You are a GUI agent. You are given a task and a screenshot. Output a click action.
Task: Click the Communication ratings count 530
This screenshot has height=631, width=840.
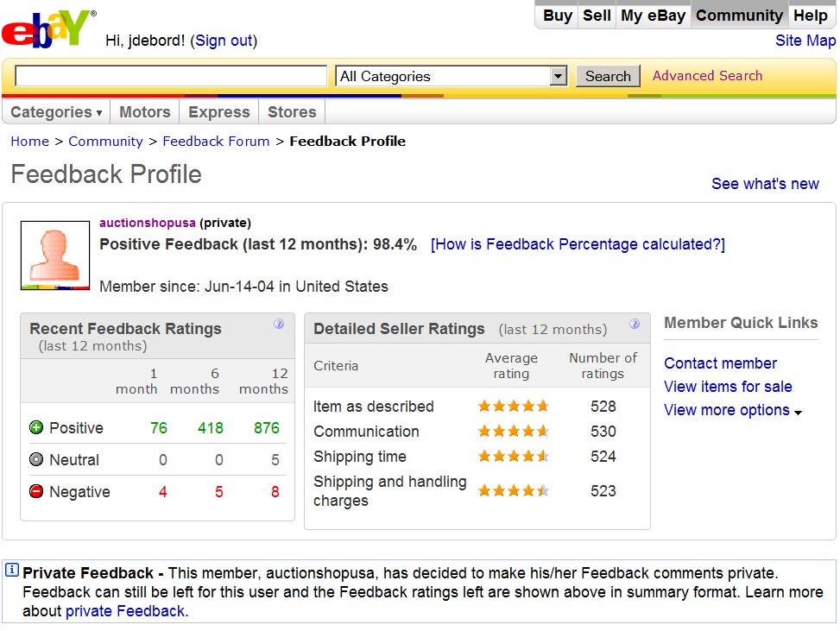pos(603,432)
